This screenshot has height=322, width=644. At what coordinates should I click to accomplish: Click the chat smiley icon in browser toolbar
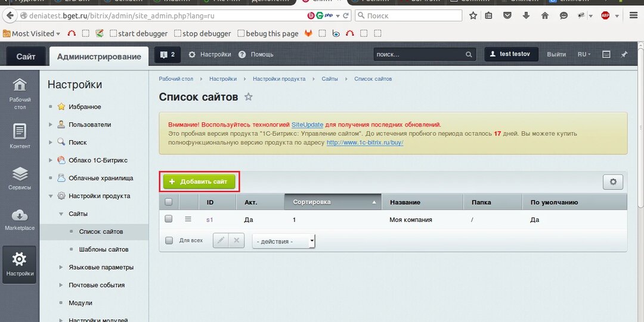click(x=563, y=16)
